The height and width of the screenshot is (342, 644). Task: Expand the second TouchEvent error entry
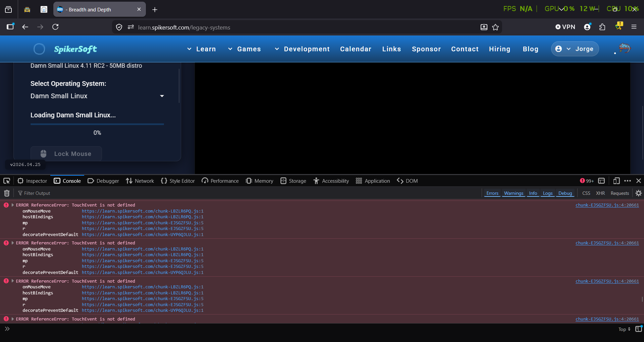tap(13, 243)
